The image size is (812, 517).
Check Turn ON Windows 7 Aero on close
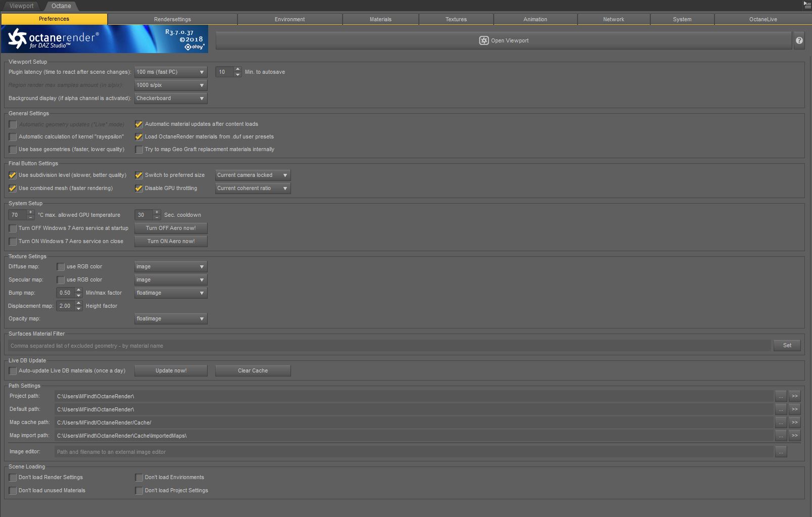[x=13, y=242]
